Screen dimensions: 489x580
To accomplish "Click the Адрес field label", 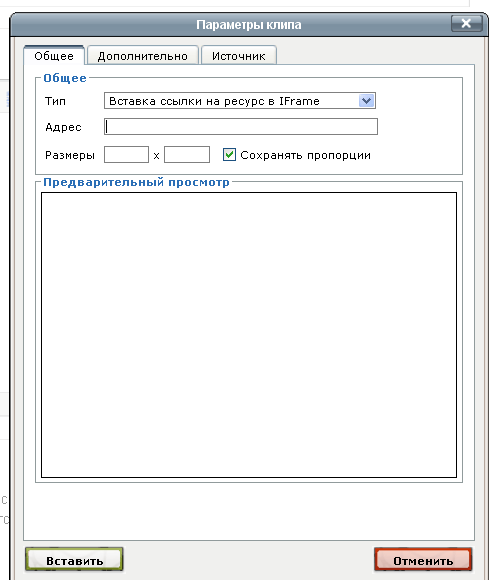I will pyautogui.click(x=63, y=127).
